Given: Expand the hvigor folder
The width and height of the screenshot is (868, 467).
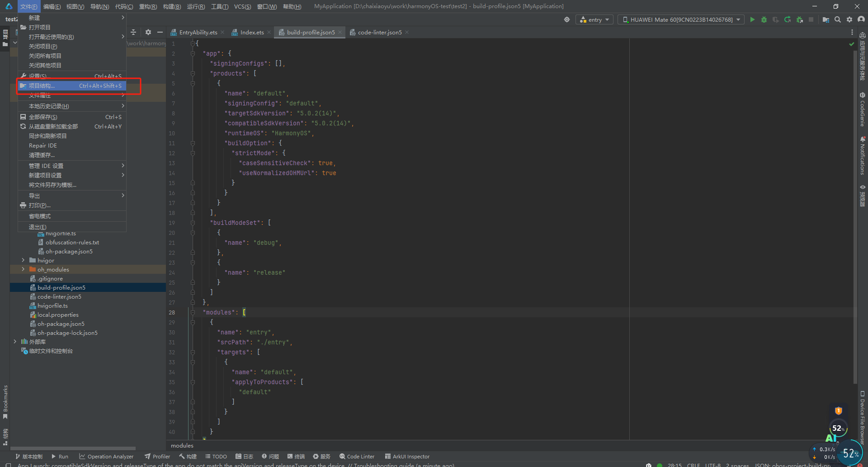Looking at the screenshot, I should click(x=23, y=260).
